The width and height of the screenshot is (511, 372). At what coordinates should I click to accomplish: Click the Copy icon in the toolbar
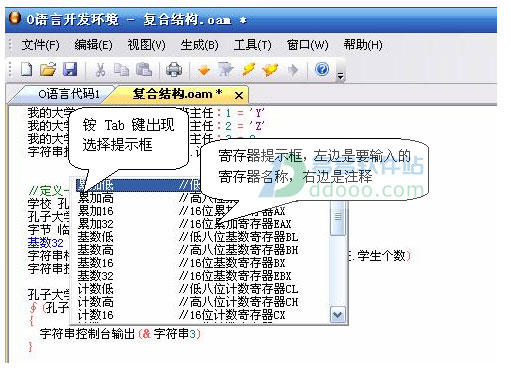(121, 70)
